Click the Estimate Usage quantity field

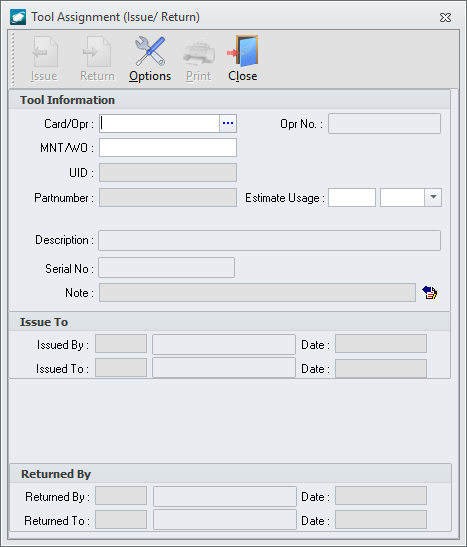[352, 197]
